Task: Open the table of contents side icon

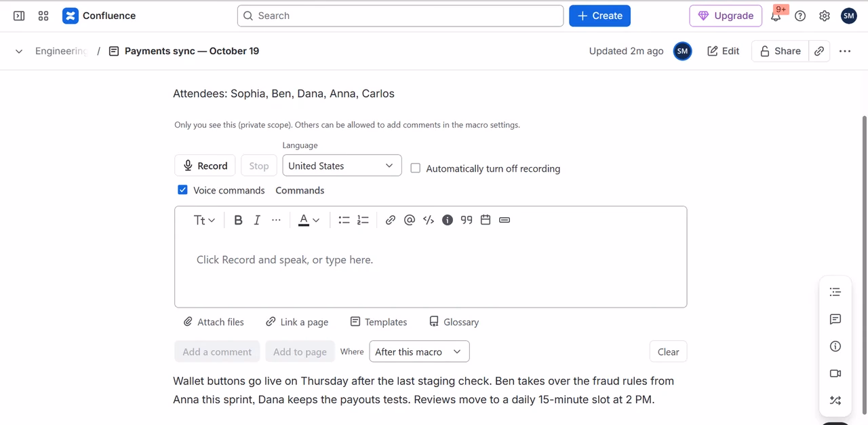Action: [835, 292]
